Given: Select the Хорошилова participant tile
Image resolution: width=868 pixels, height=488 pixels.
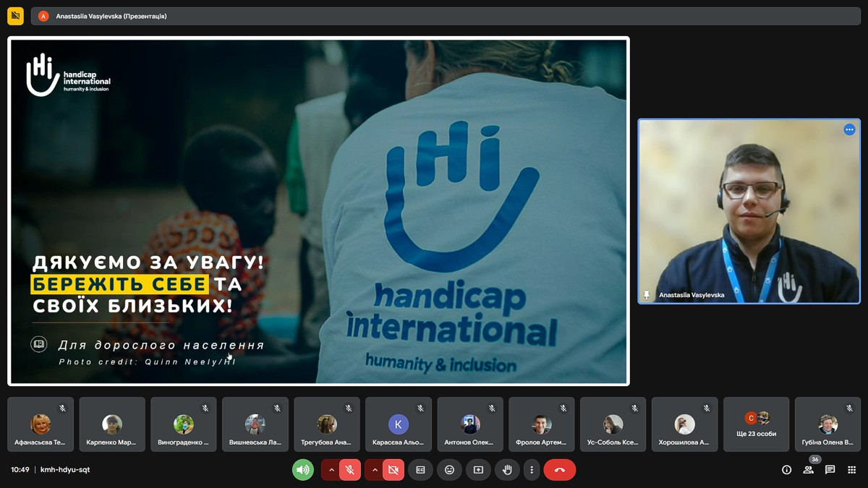Looking at the screenshot, I should point(685,424).
